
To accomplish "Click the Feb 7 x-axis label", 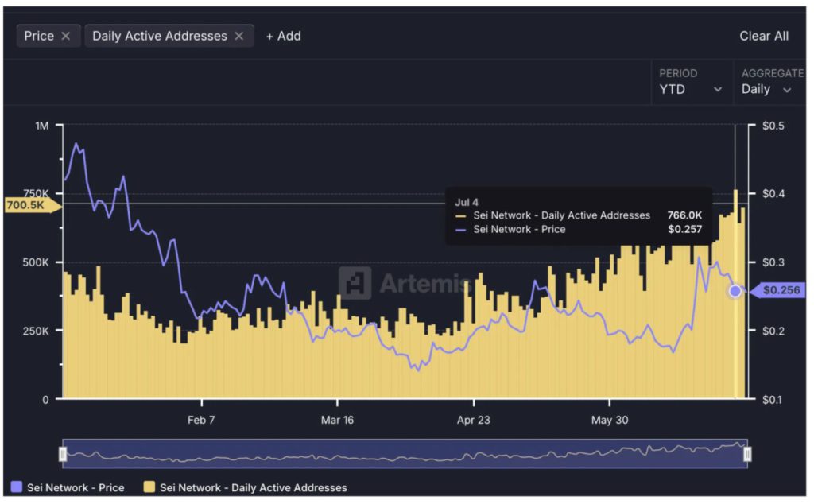I will 201,420.
